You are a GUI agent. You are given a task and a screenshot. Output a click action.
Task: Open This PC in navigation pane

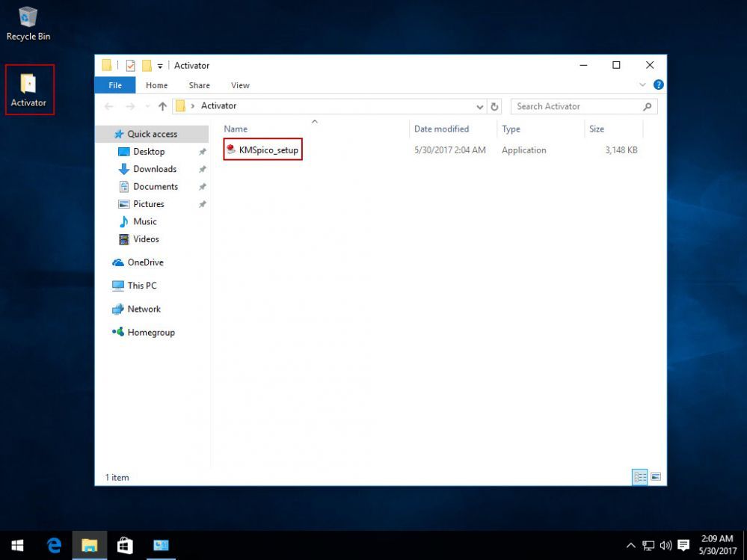(x=142, y=286)
